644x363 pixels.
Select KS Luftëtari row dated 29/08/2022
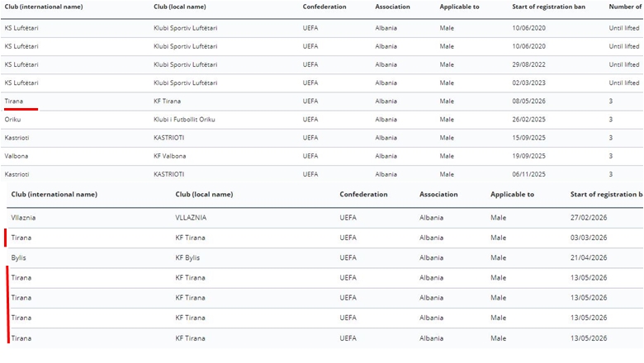[x=322, y=64]
